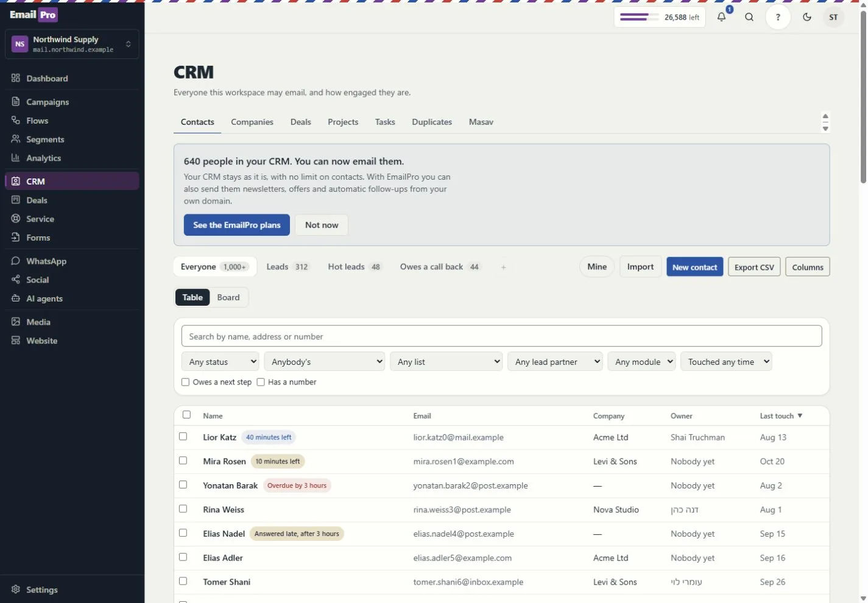Open Dashboard from the sidebar

tap(72, 79)
